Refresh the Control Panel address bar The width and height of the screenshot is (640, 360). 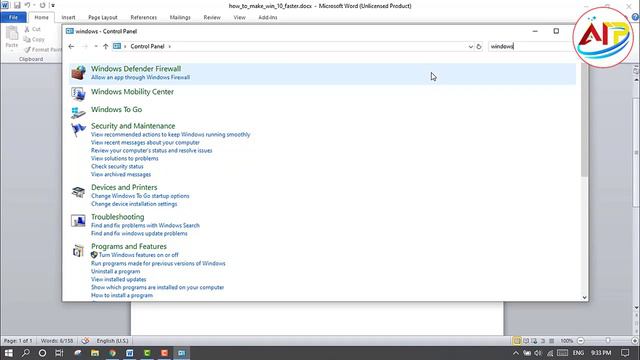(479, 47)
